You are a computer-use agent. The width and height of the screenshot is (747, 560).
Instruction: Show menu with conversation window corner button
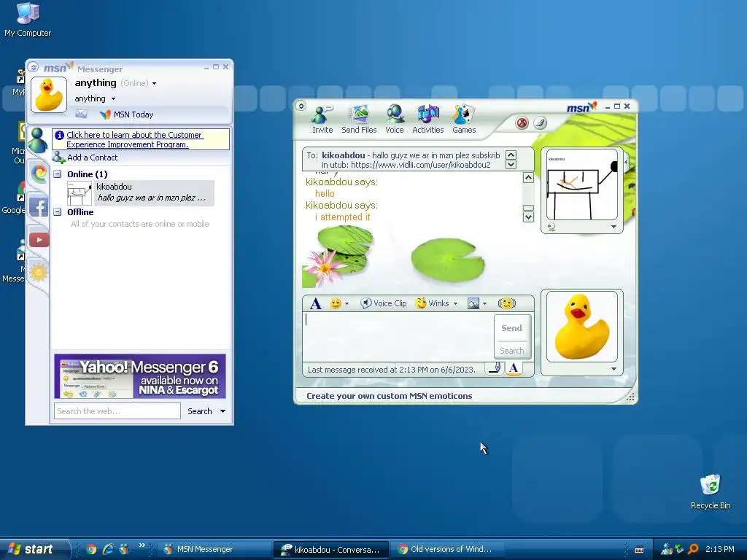[x=301, y=106]
